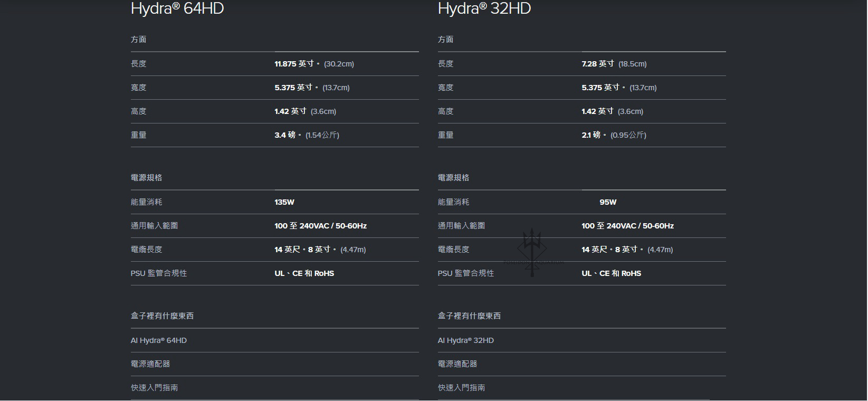Image resolution: width=868 pixels, height=401 pixels.
Task: Select "14 英尺 8 英寸" cable length for Hydra 32HD
Action: 612,250
